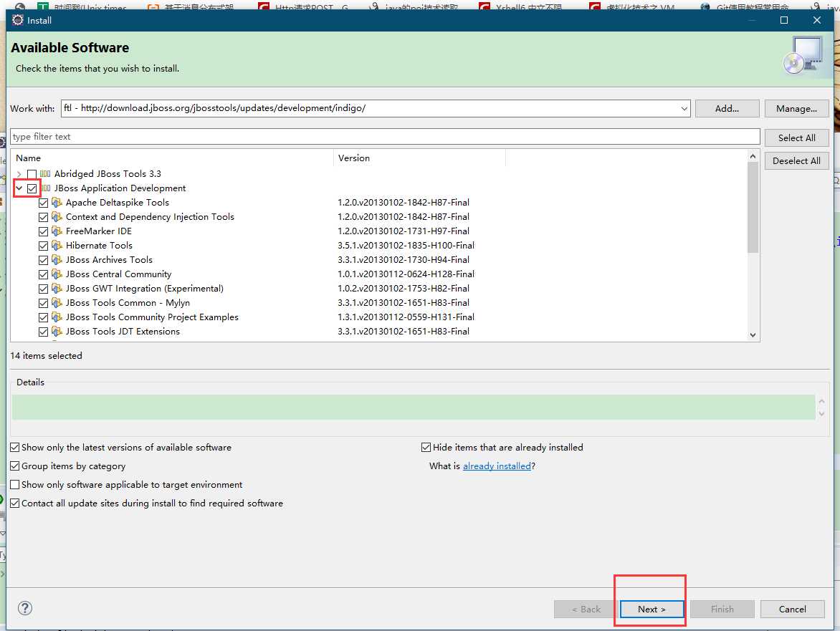Expand the Abridged JBoss Tools 3.3 category

pos(19,174)
